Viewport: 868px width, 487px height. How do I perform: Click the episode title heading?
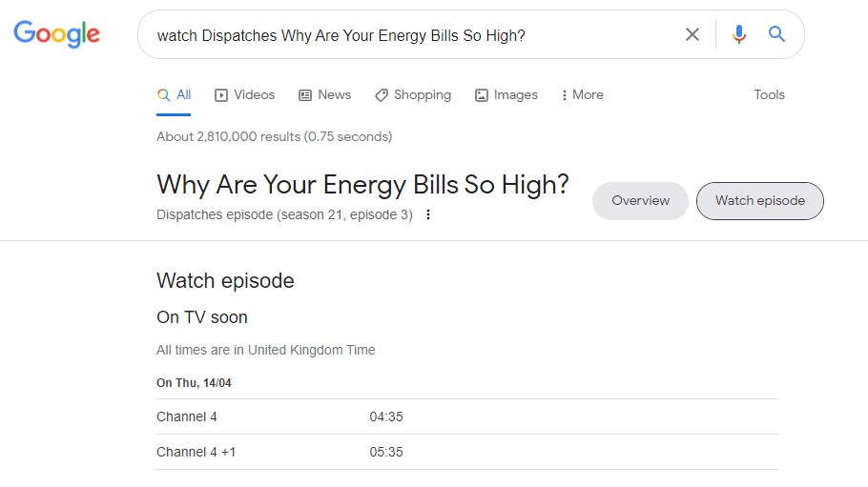tap(362, 184)
